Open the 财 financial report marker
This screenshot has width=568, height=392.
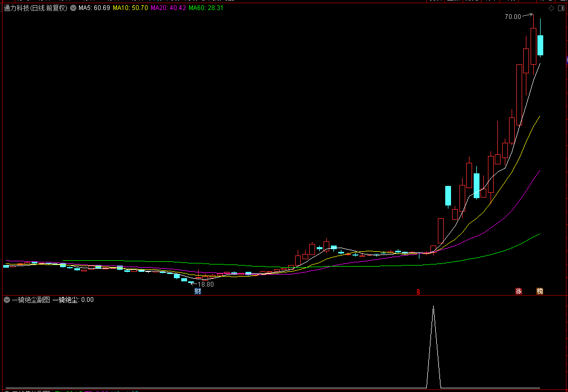198,291
